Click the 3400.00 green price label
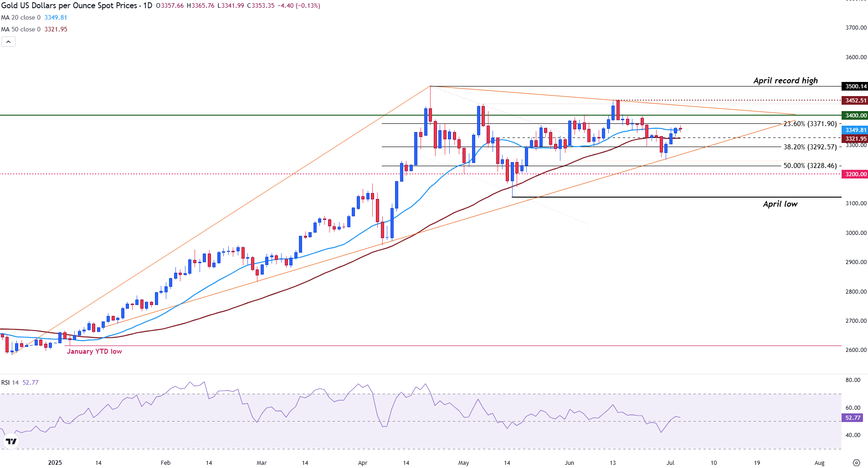 856,116
